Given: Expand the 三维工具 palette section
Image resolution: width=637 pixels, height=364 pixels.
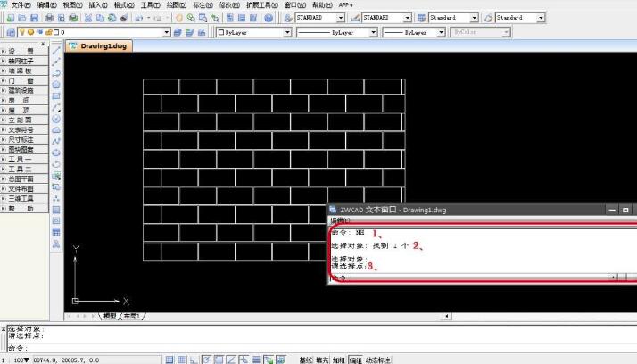Looking at the screenshot, I should 24,198.
